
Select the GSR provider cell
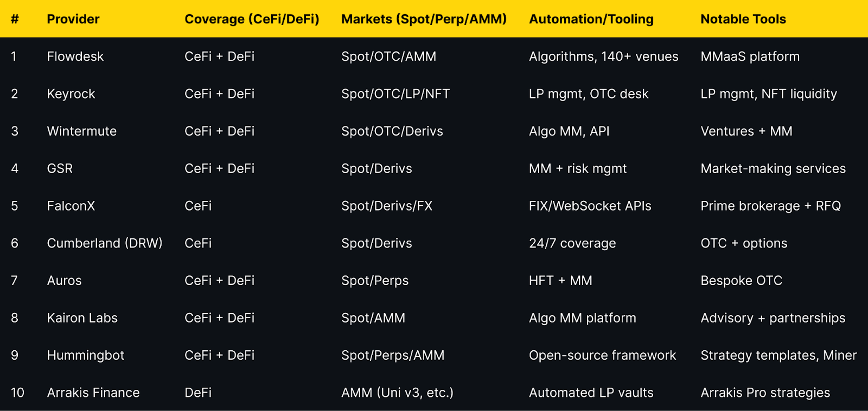[60, 169]
